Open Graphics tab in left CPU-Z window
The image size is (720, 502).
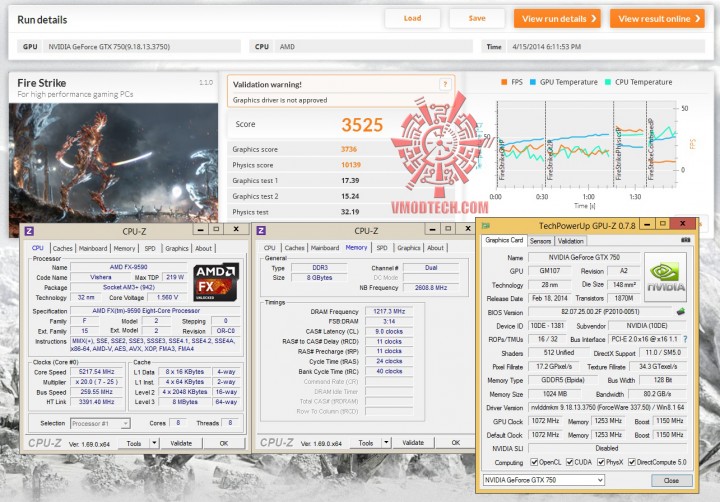177,248
